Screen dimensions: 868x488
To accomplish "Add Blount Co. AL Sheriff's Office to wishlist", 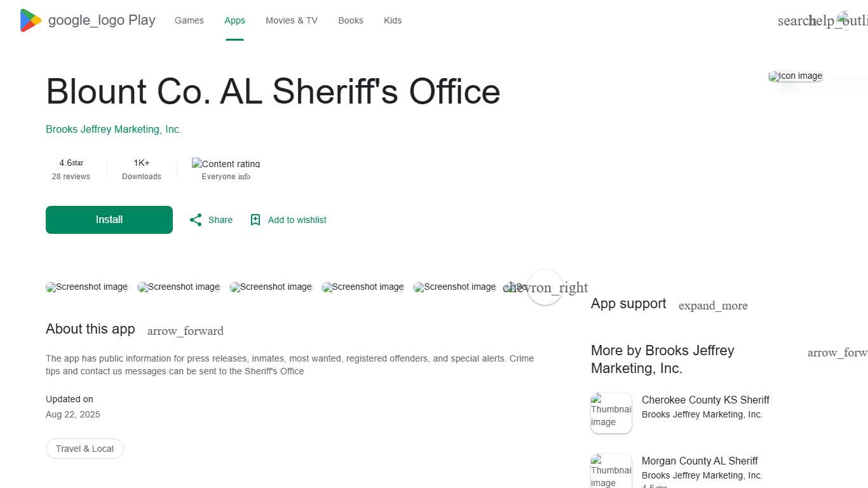I will tap(288, 219).
